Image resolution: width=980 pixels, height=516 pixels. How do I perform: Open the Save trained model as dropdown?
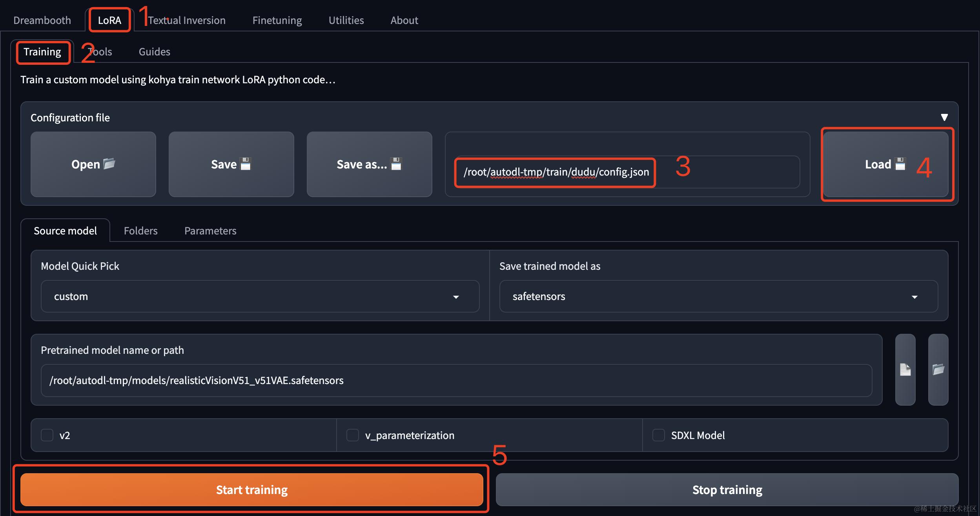pos(718,296)
